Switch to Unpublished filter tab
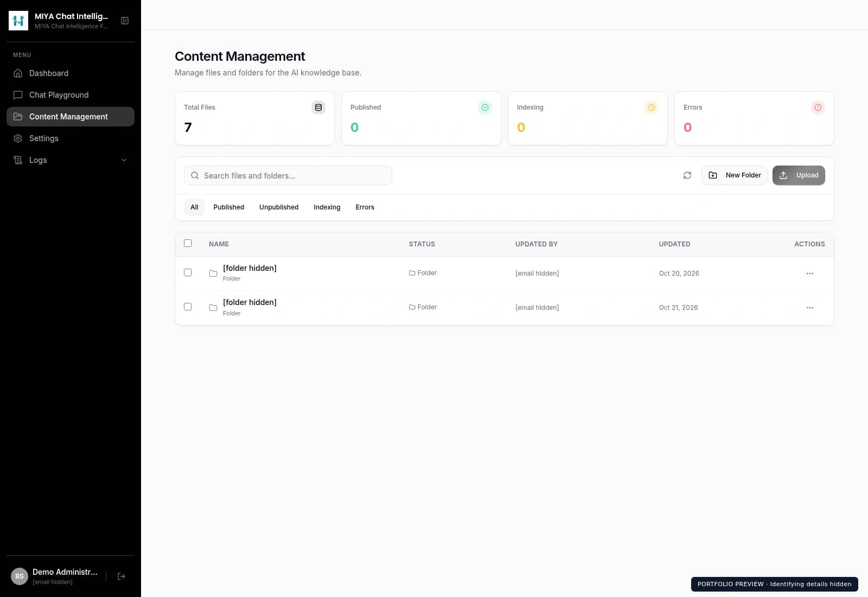This screenshot has height=597, width=868. click(279, 207)
